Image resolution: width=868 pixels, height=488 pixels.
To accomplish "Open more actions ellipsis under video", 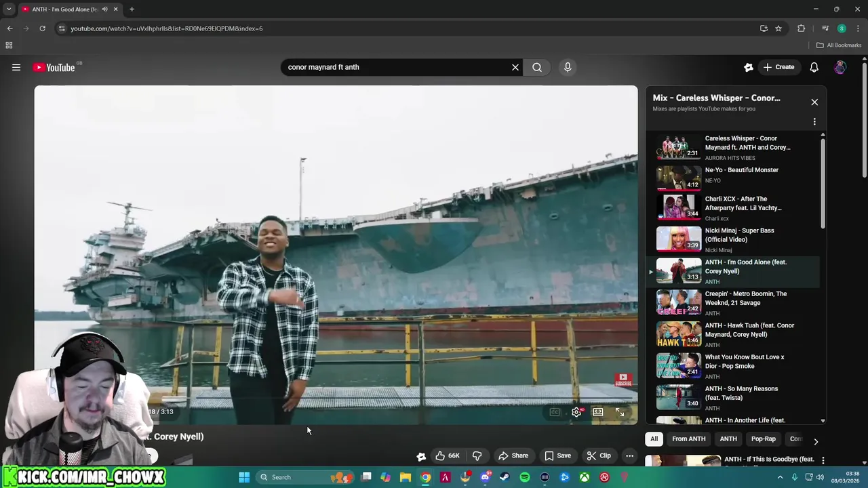I will [x=629, y=456].
